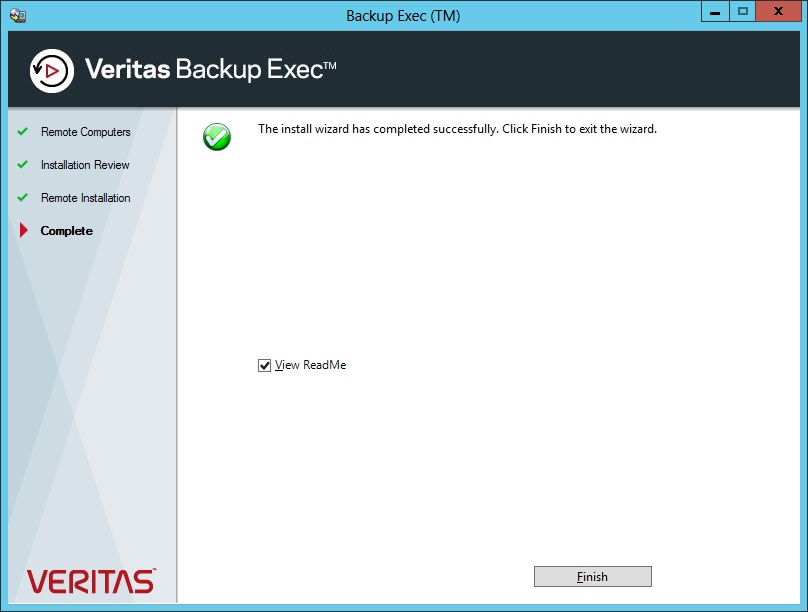The height and width of the screenshot is (612, 808).
Task: Click the install completed successfully message
Action: point(457,129)
